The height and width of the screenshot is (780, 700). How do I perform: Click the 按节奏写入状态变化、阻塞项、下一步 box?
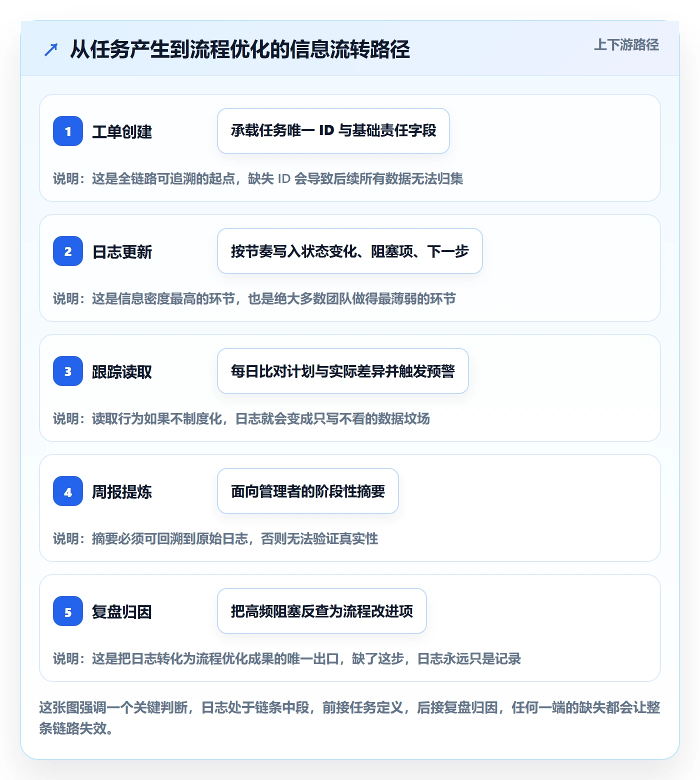(350, 251)
